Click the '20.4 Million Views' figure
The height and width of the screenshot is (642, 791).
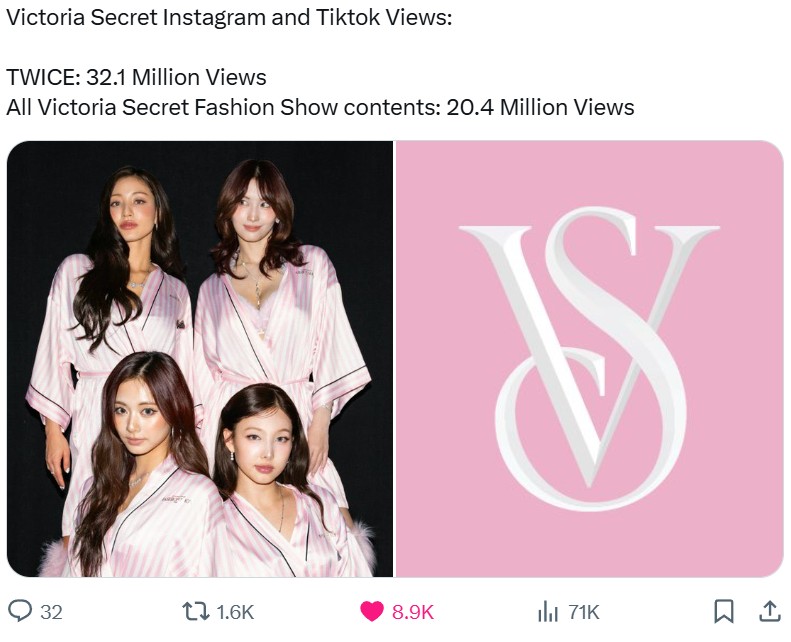540,107
